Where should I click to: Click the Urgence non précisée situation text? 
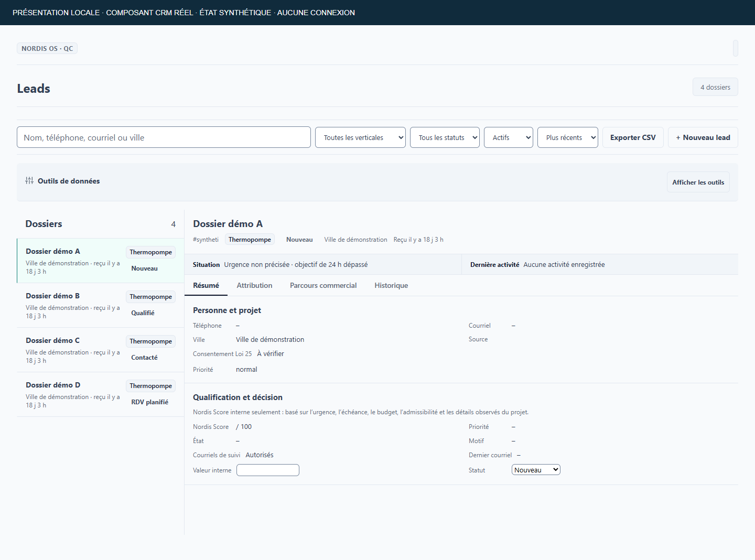[296, 265]
